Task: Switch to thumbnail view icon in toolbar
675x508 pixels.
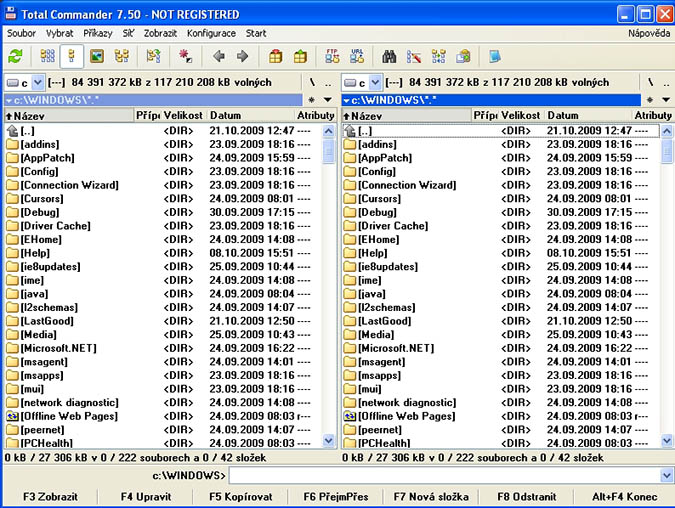Action: click(x=97, y=57)
